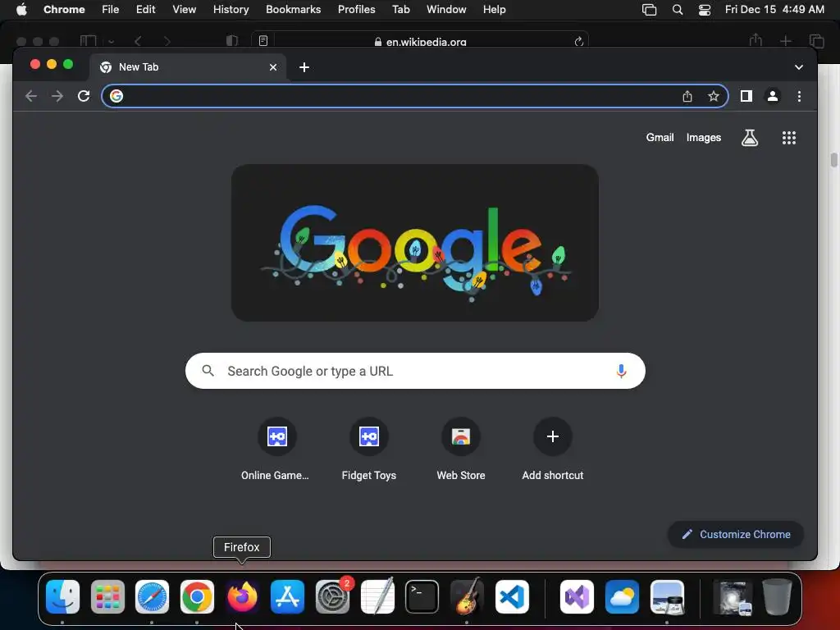Open Finder from the Dock
The image size is (840, 630).
(62, 596)
